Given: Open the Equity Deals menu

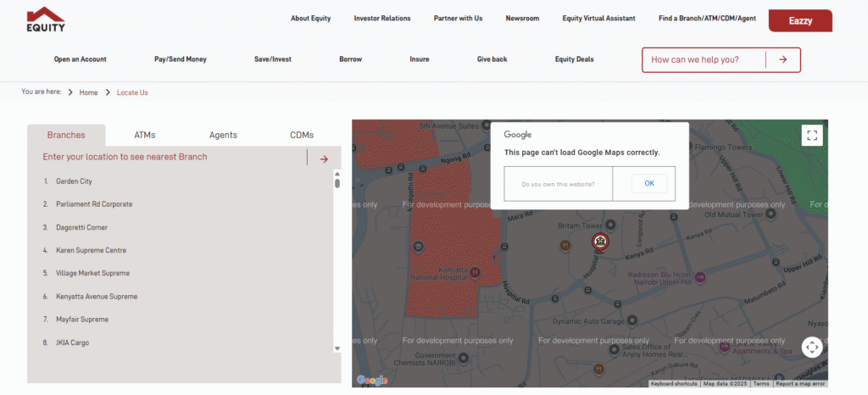Looking at the screenshot, I should tap(574, 59).
